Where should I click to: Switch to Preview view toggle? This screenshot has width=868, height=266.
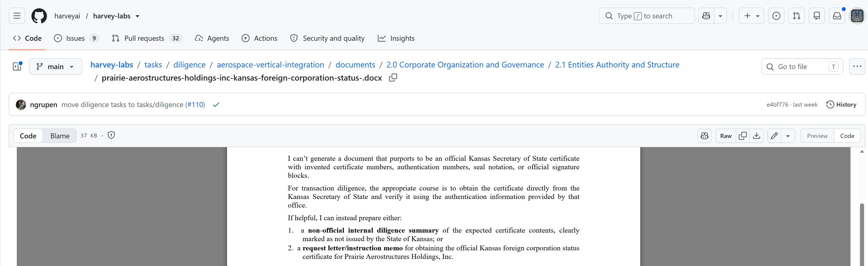click(x=817, y=135)
